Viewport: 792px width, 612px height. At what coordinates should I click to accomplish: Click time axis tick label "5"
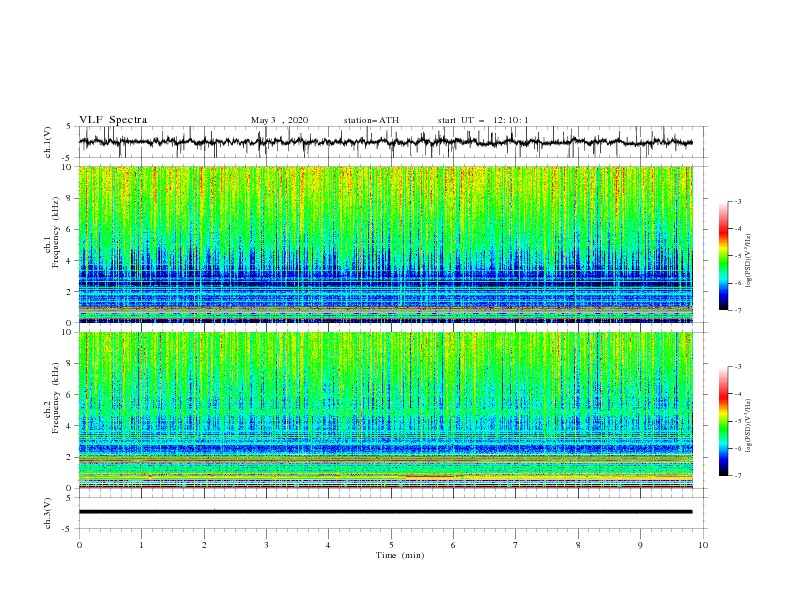(x=391, y=545)
